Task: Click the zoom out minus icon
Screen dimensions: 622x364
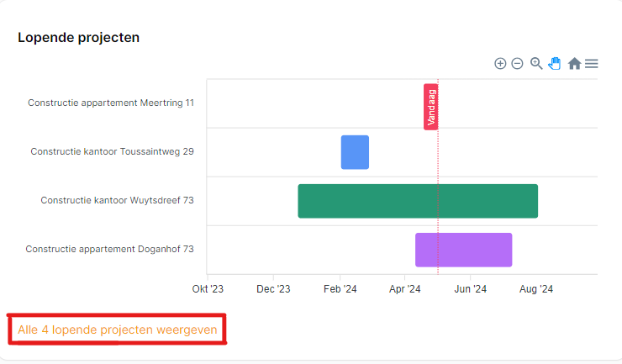Action: (x=517, y=64)
